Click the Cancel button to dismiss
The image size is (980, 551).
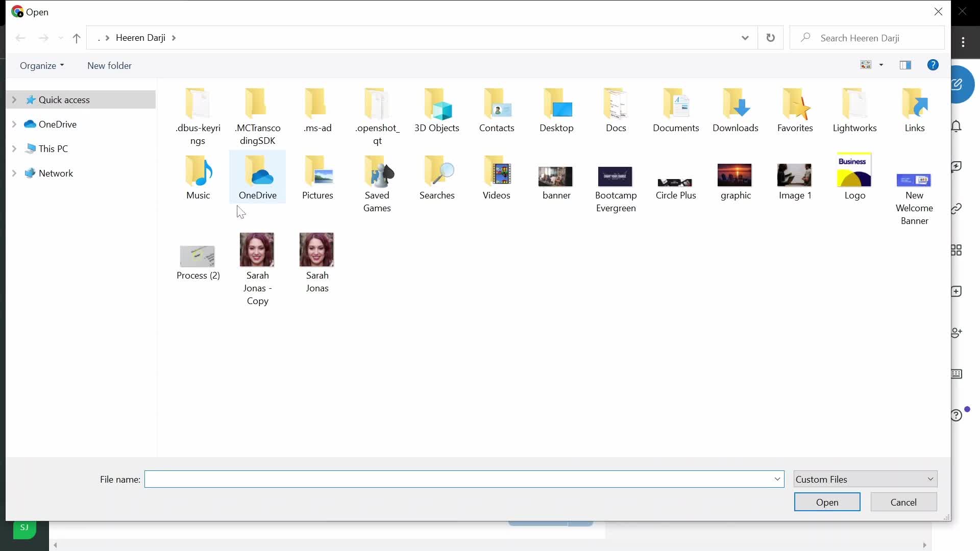click(x=903, y=502)
